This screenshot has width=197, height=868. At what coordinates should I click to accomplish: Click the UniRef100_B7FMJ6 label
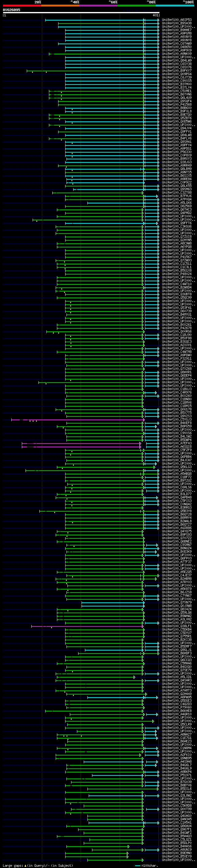point(176,196)
